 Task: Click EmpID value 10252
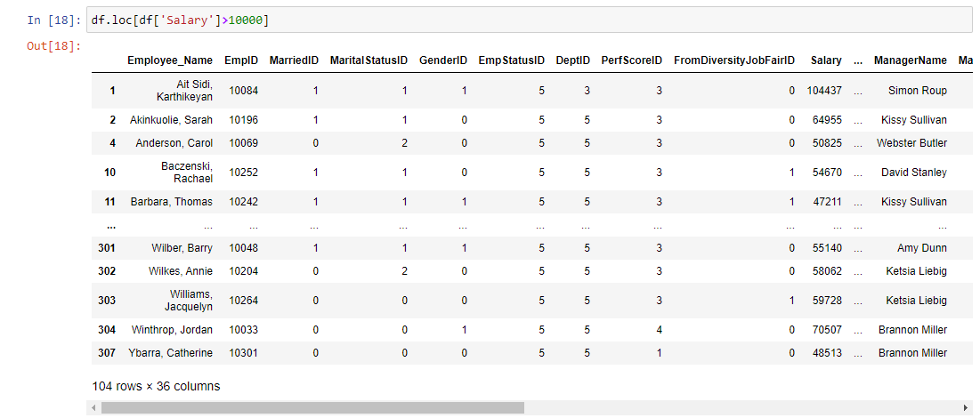coord(244,173)
